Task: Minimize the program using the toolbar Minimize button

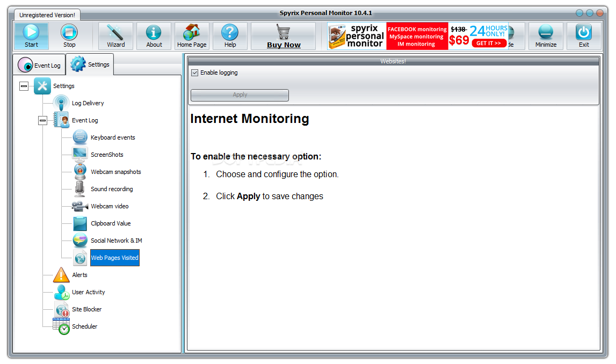Action: click(546, 36)
